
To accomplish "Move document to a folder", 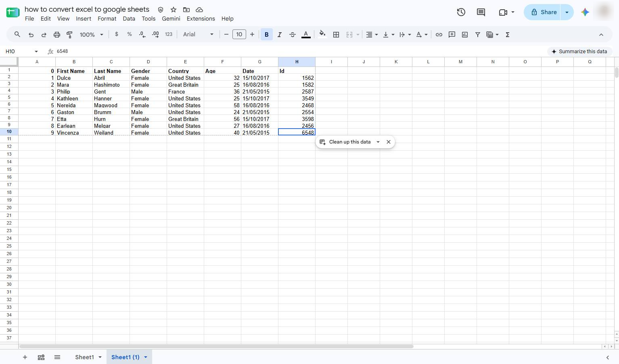I will [x=186, y=10].
